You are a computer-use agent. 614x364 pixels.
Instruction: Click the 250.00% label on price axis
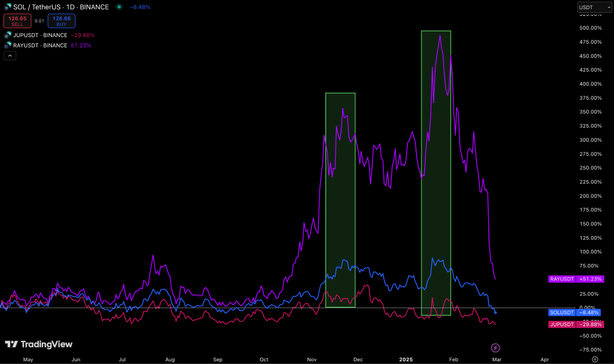[x=590, y=168]
